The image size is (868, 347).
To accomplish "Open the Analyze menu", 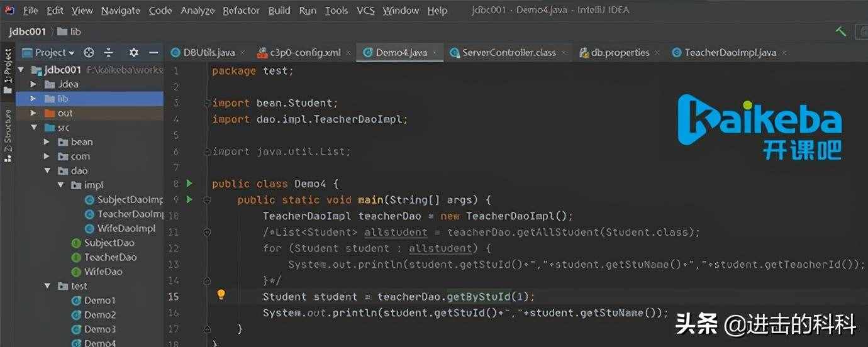I will (x=198, y=11).
